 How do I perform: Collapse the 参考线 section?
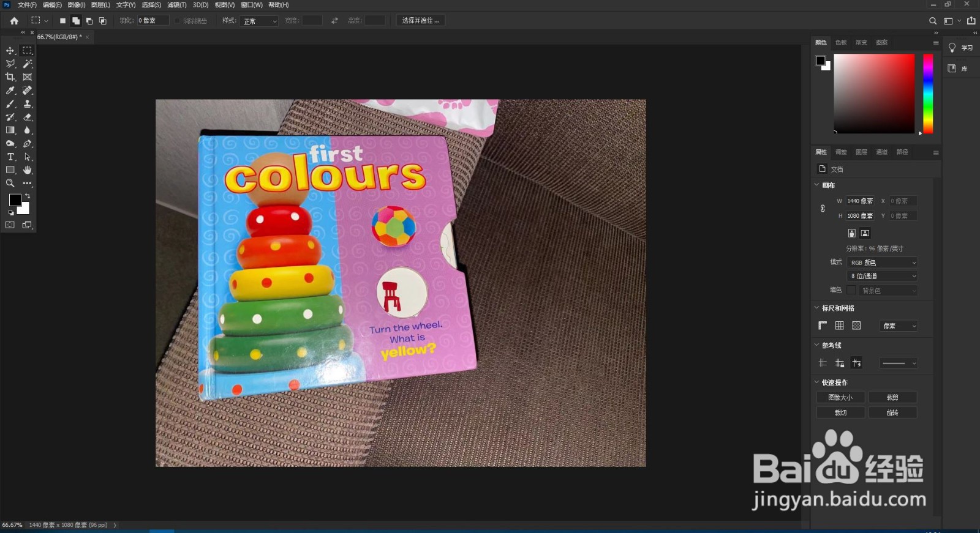click(816, 345)
